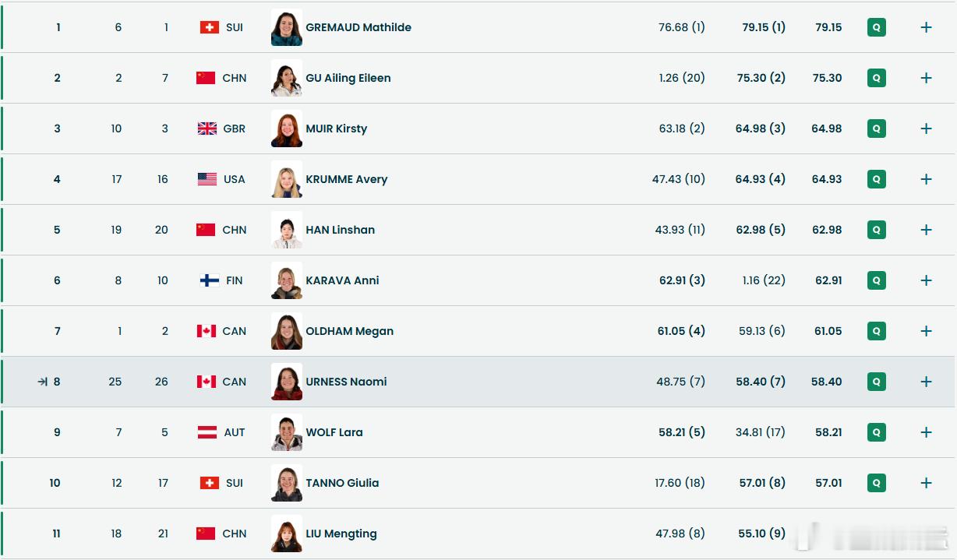Expand Urness Naomi row plus icon
The image size is (957, 560).
(926, 382)
